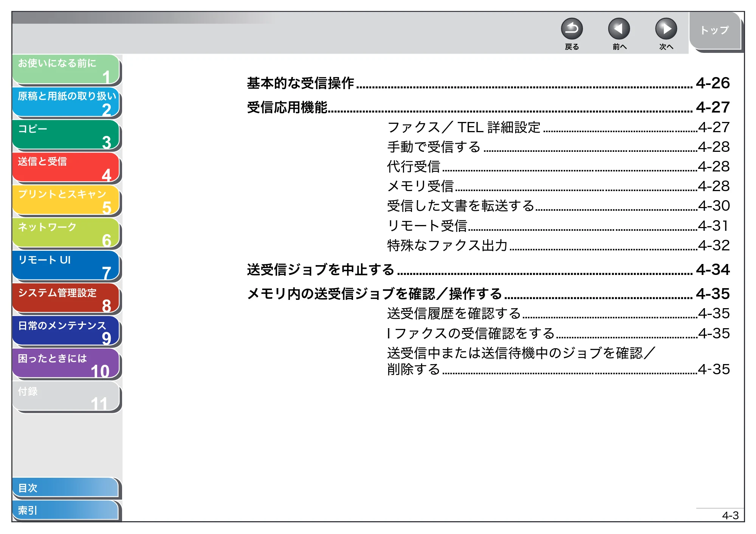Select chapter 10 困ったときには tab

(x=66, y=364)
